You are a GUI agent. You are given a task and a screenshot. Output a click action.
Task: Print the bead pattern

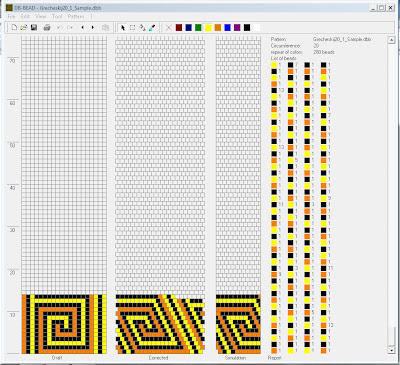point(47,28)
